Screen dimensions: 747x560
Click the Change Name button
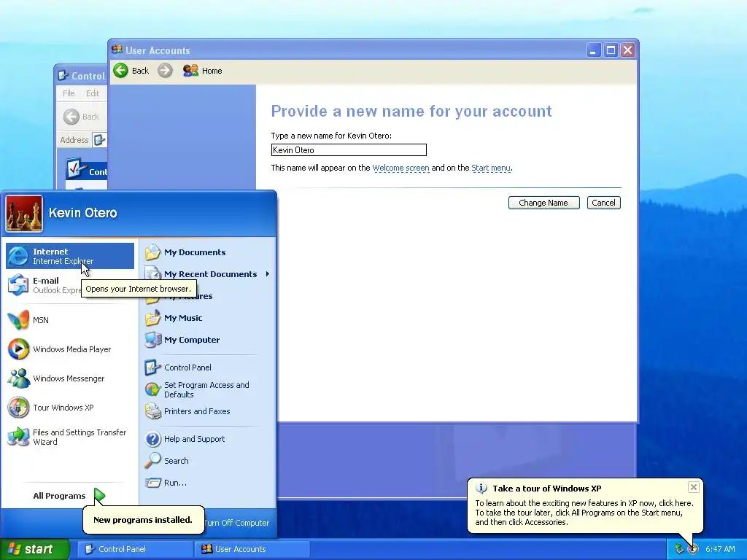(x=543, y=203)
